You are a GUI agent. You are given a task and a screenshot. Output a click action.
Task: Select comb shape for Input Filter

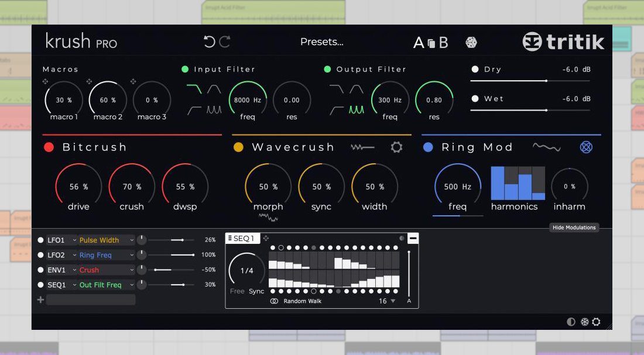214,110
